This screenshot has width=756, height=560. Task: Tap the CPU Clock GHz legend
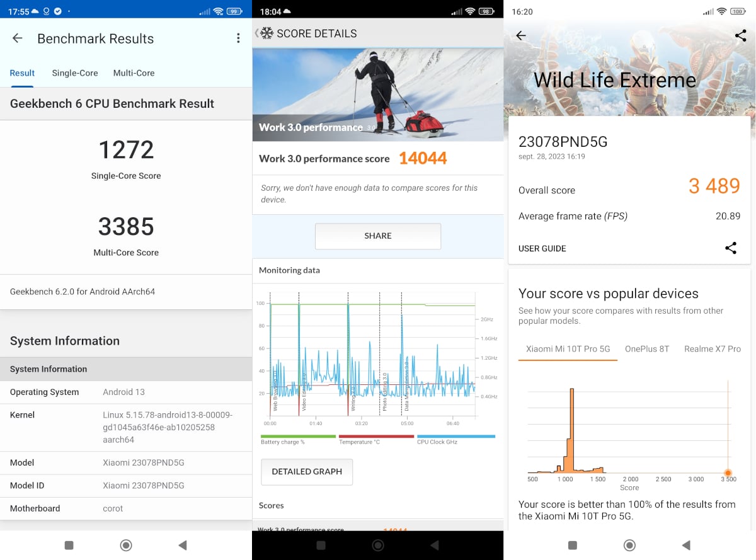456,439
